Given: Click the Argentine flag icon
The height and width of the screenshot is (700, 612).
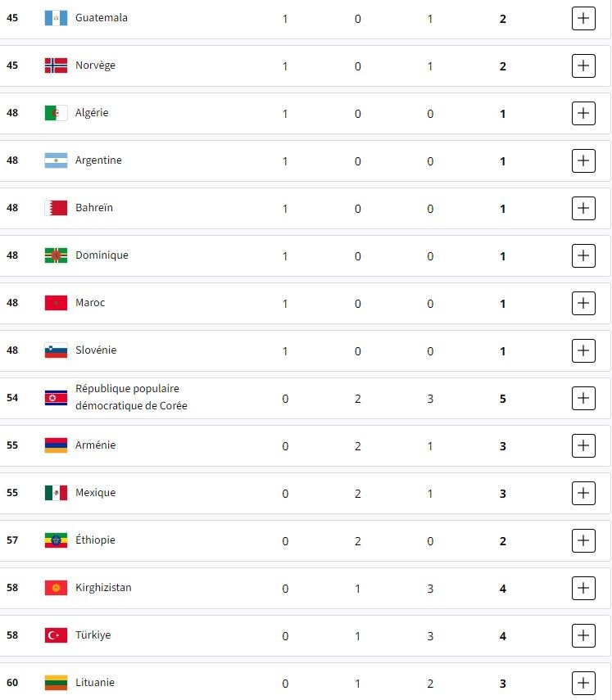Looking at the screenshot, I should (56, 160).
